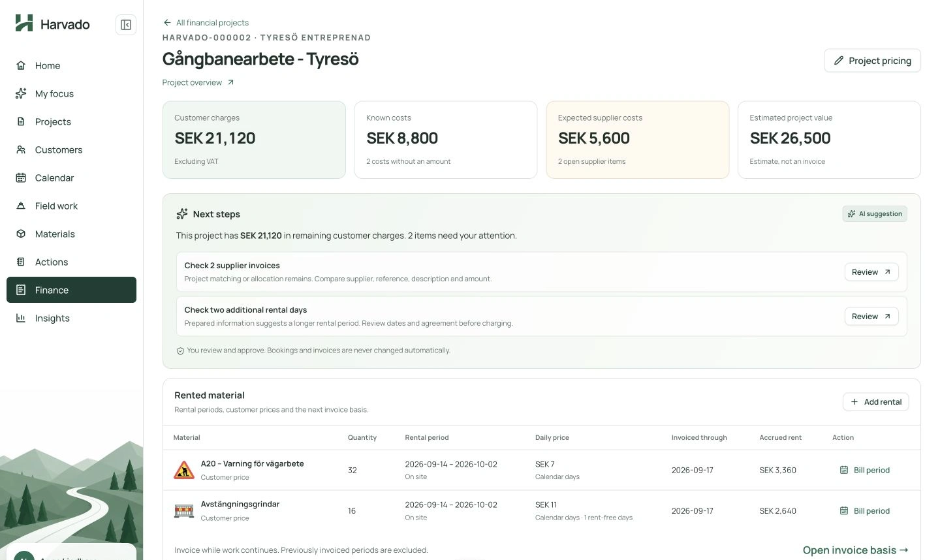Bill period for A20 – Varning för vägarbete
The width and height of the screenshot is (940, 560).
[x=864, y=470]
